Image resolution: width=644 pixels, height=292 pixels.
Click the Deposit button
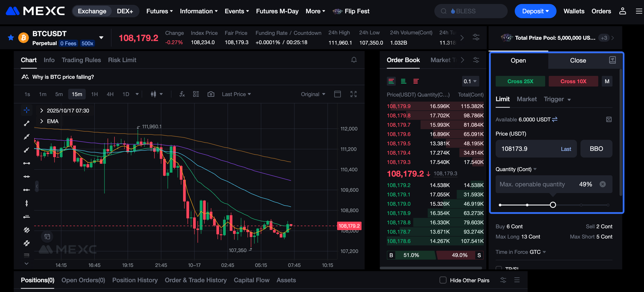click(535, 11)
